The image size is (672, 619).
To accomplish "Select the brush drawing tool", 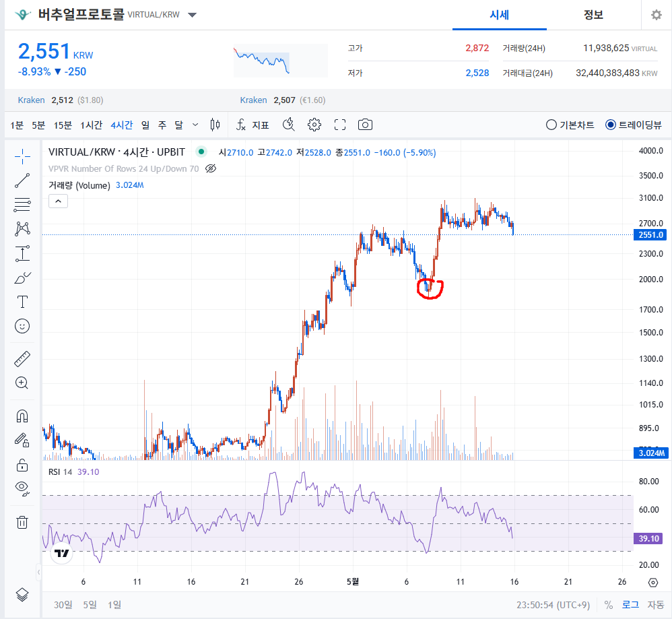I will [22, 278].
